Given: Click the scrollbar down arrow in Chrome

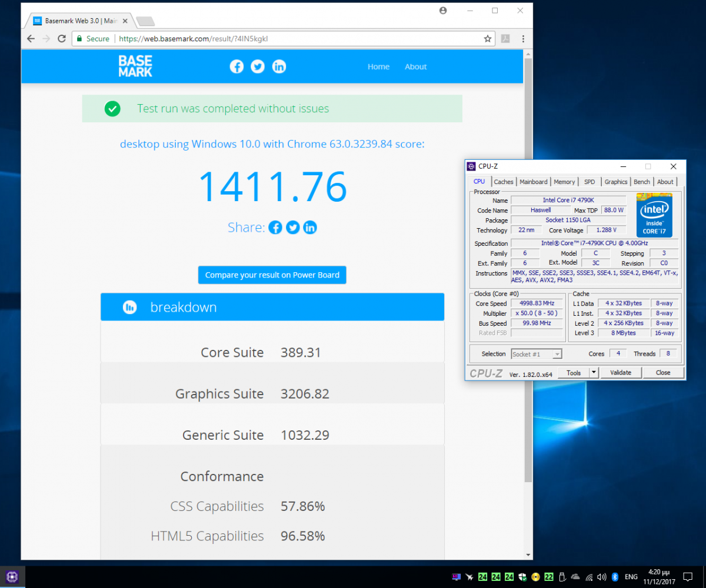Looking at the screenshot, I should coord(528,554).
